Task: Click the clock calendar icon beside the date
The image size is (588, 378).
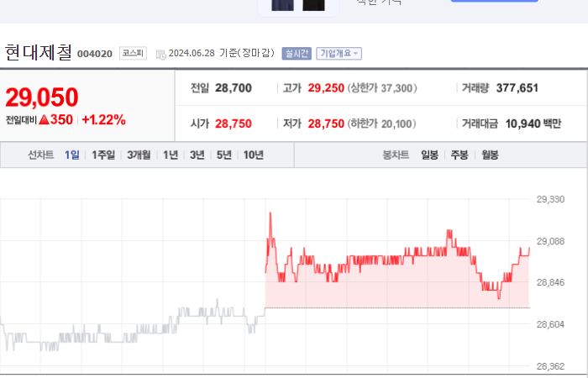Action: click(161, 55)
